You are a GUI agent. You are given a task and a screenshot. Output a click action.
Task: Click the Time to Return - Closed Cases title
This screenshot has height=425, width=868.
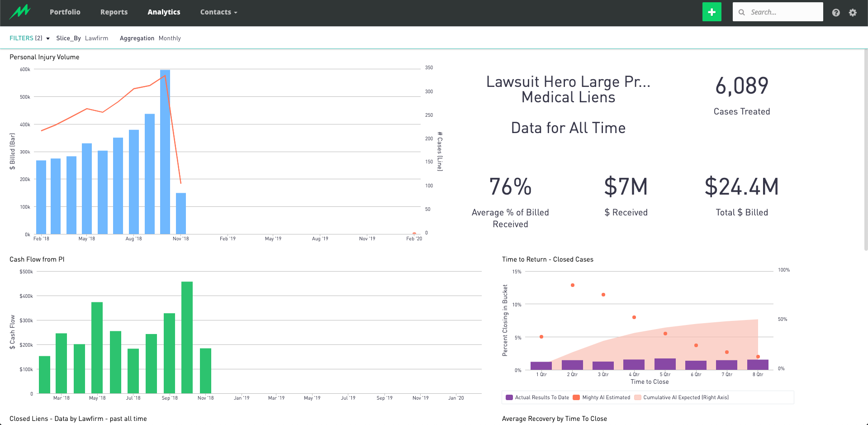coord(548,259)
